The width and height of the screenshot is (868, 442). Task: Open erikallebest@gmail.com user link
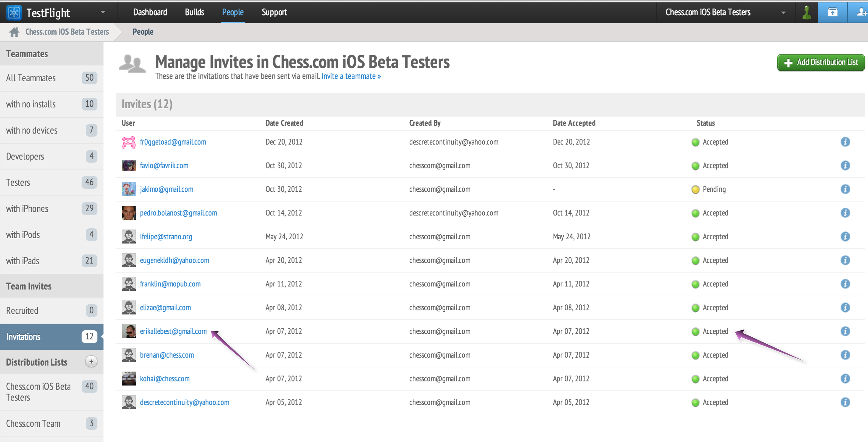tap(173, 331)
